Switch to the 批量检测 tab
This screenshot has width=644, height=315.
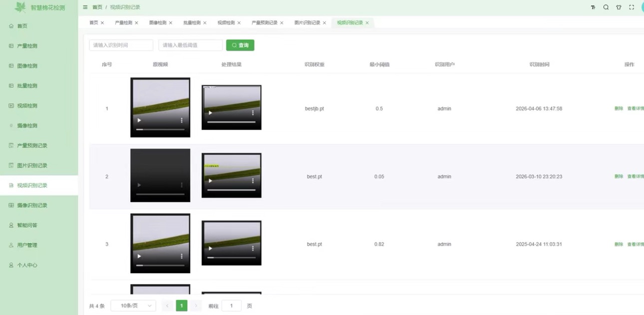[x=192, y=23]
